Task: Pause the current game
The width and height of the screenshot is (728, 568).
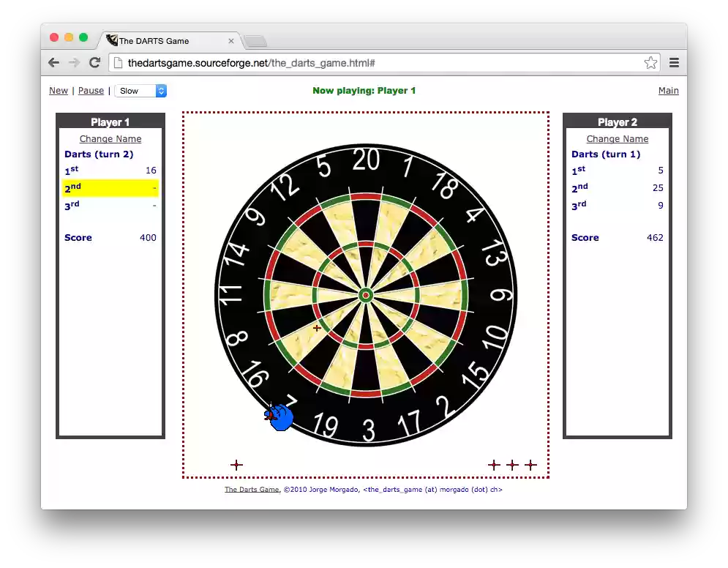Action: coord(91,91)
